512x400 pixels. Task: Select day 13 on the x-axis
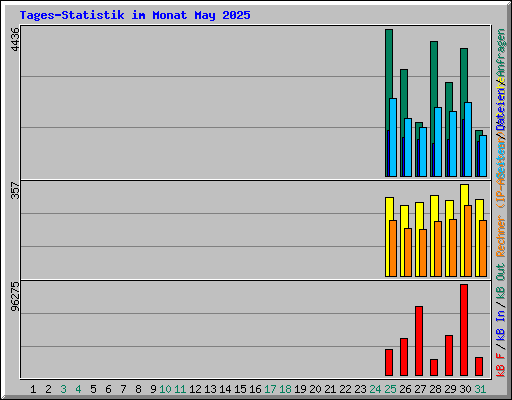210,389
